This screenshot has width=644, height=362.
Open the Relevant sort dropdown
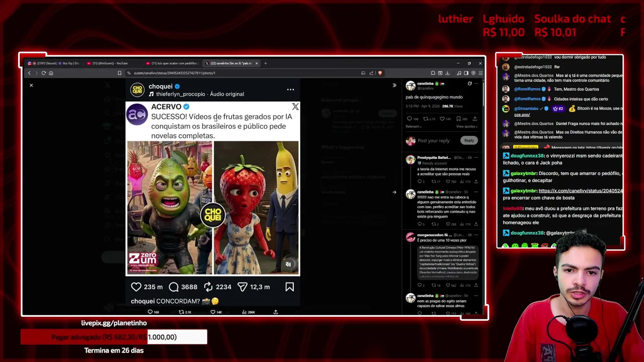point(413,127)
